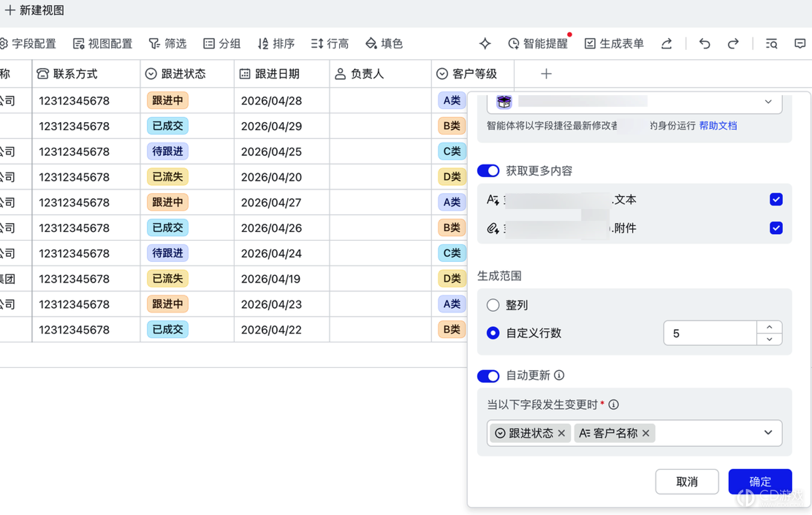Undo the last action
812x515 pixels.
point(705,44)
